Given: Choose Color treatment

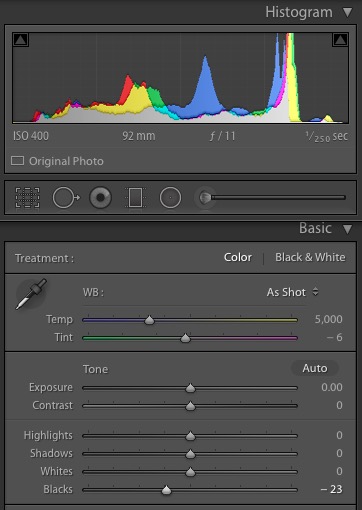Looking at the screenshot, I should click(x=238, y=257).
